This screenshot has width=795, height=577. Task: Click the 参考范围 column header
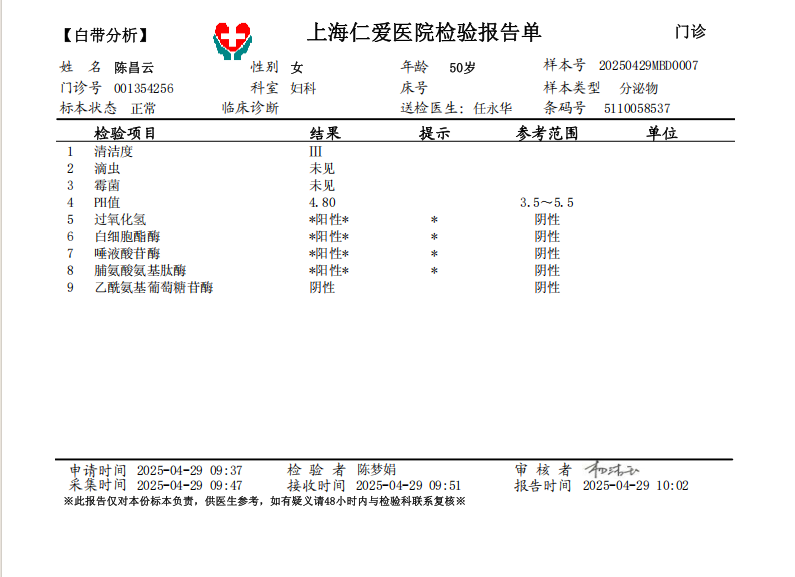pyautogui.click(x=547, y=133)
